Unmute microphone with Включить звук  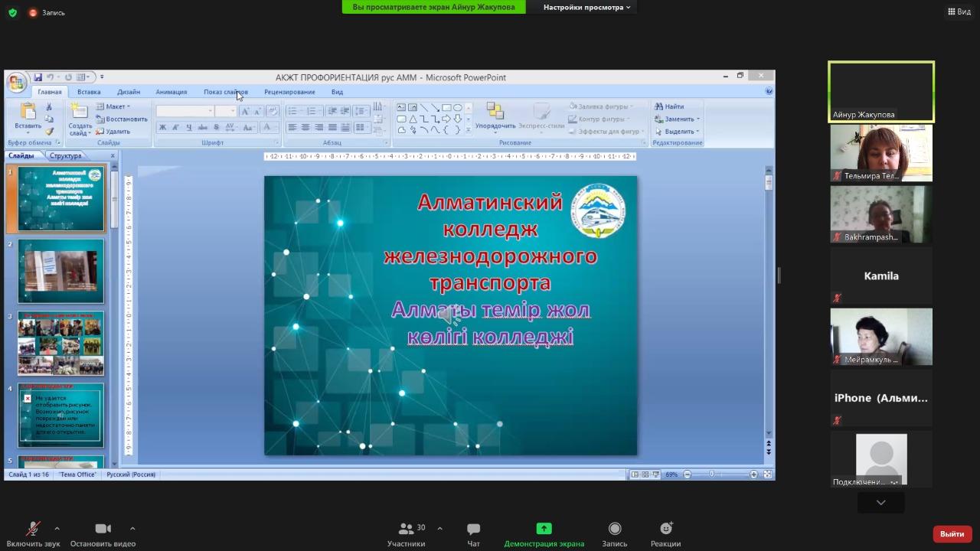tap(33, 529)
